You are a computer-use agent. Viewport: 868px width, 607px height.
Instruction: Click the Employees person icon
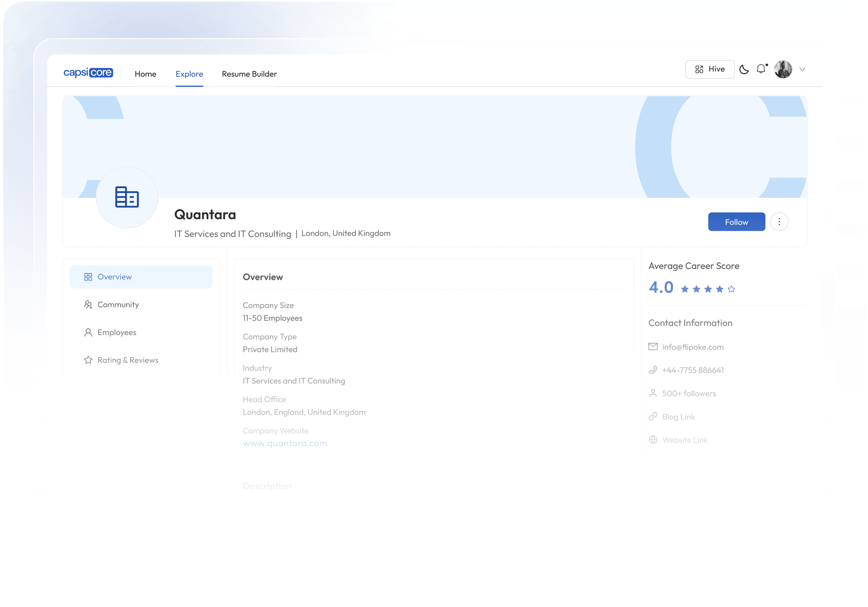pyautogui.click(x=88, y=332)
